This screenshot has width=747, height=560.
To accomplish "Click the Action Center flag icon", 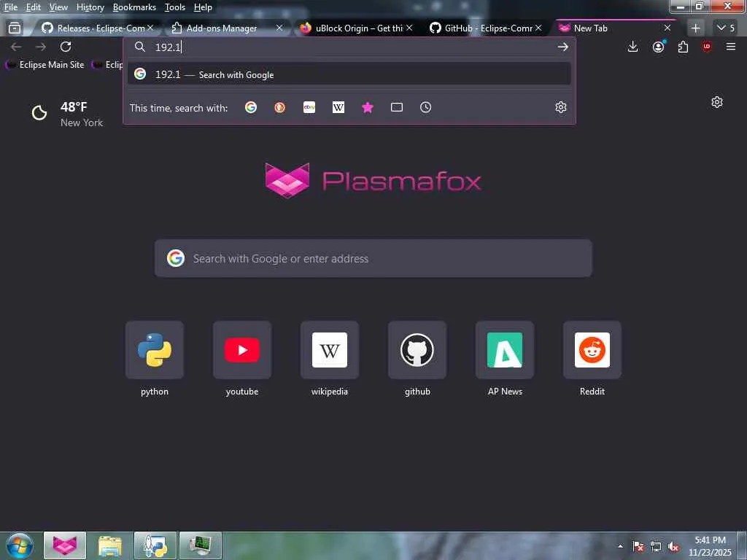I will tap(638, 546).
